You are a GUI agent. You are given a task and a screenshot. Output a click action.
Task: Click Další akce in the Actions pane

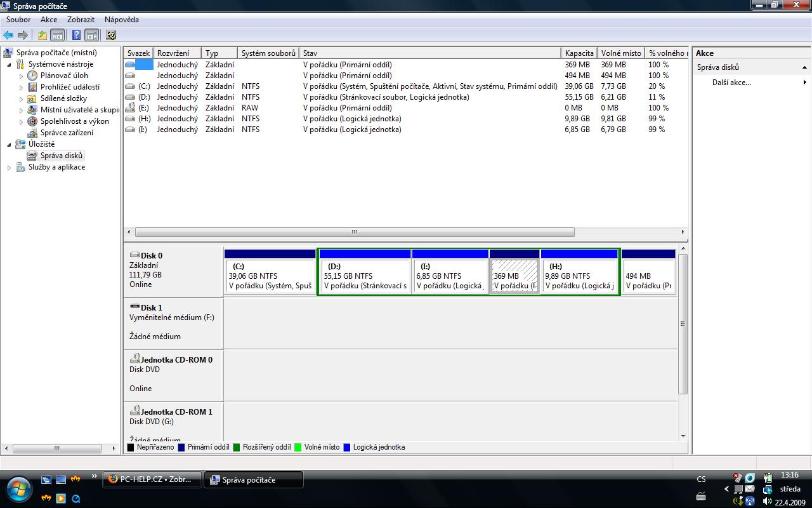pyautogui.click(x=731, y=83)
